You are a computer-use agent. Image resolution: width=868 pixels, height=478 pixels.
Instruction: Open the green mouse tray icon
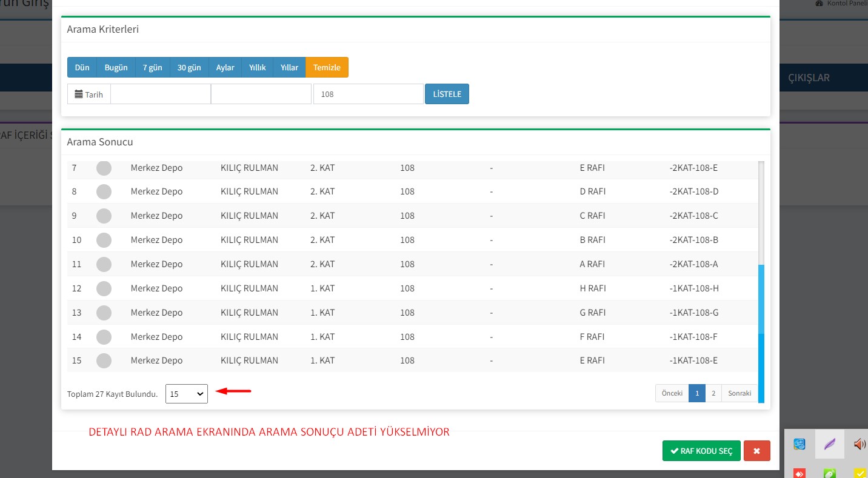[x=829, y=473]
